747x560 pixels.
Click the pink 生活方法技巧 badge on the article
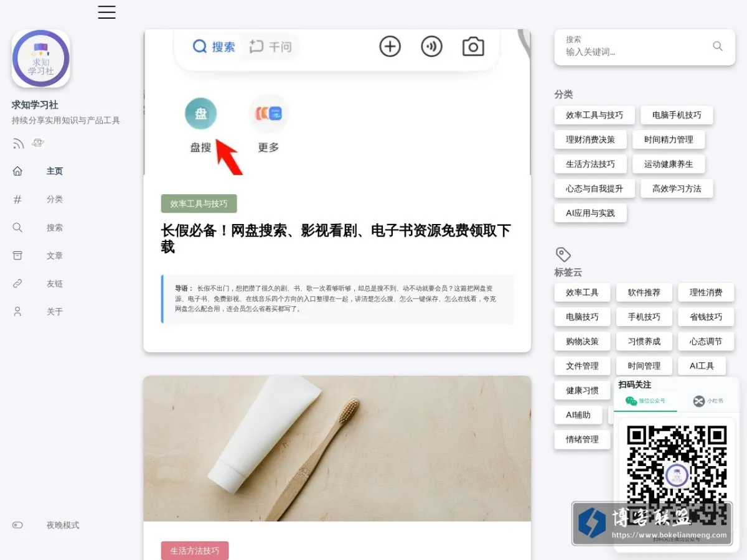tap(195, 551)
